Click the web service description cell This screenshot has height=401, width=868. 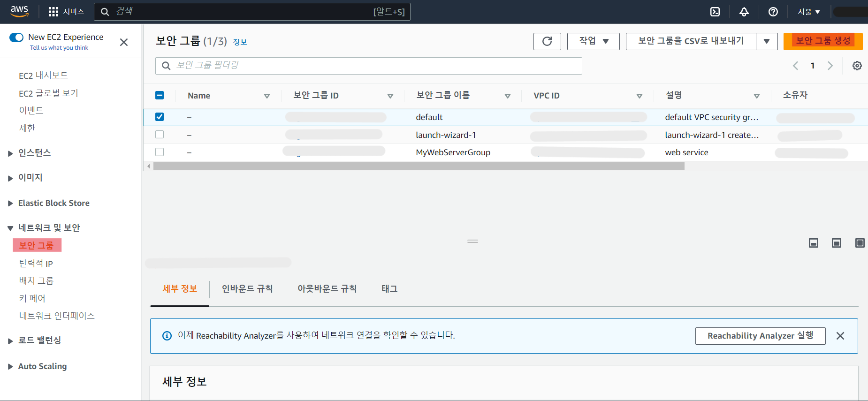686,152
